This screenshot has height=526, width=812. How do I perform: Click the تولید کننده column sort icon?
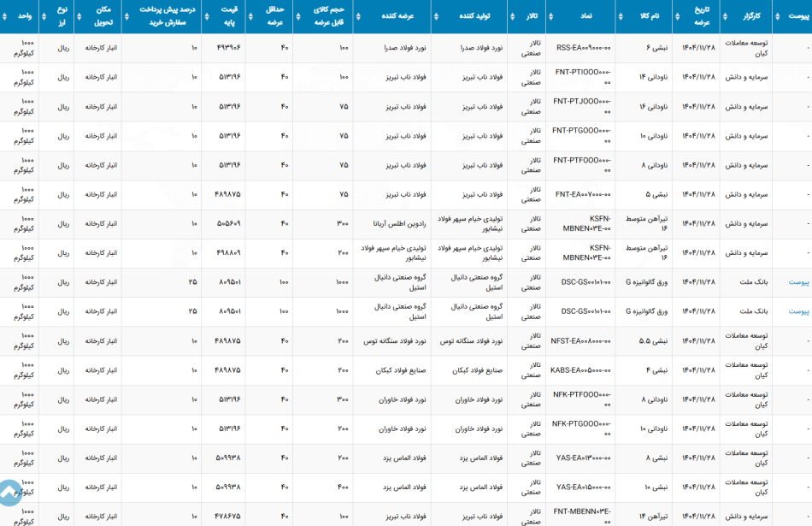436,16
